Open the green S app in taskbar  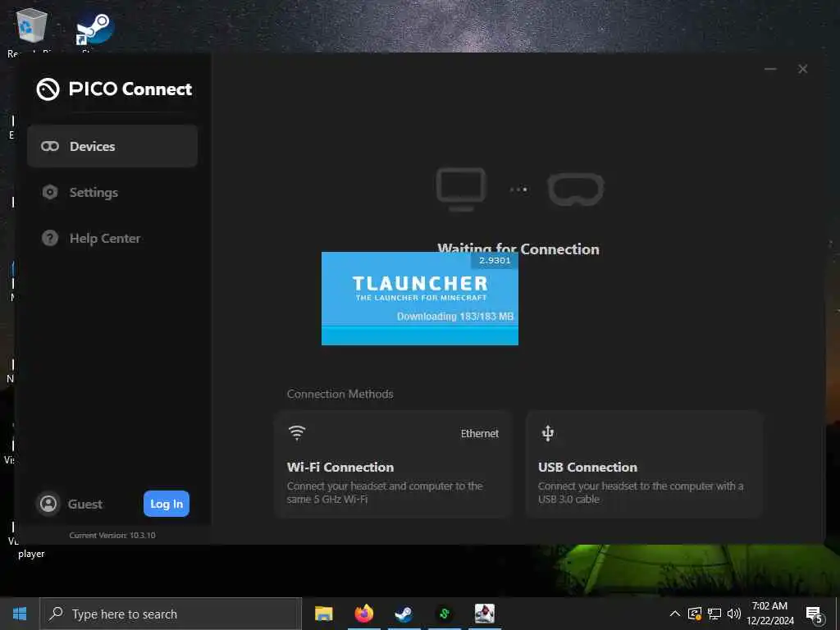[x=444, y=614]
